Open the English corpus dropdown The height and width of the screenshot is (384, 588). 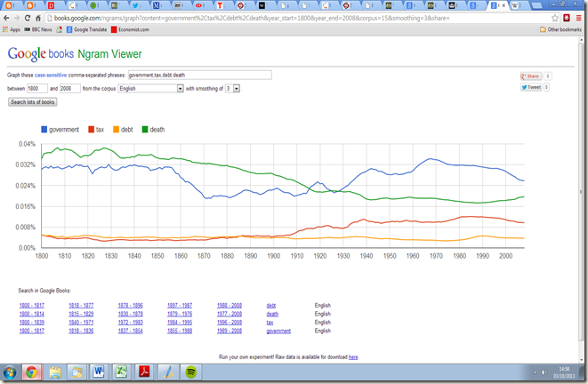tap(150, 88)
